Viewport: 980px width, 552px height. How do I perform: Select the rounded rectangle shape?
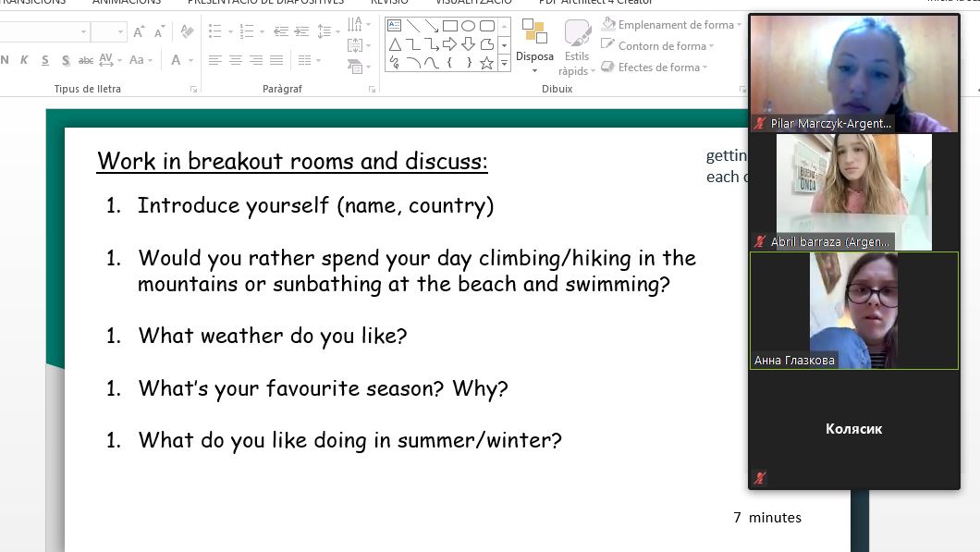click(487, 26)
